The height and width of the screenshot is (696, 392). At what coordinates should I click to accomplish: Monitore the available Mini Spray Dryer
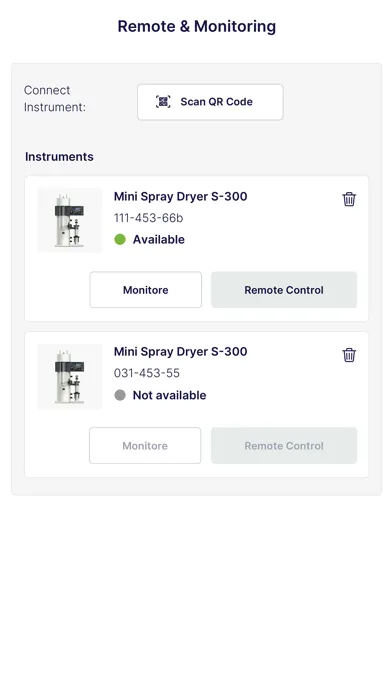coord(146,290)
